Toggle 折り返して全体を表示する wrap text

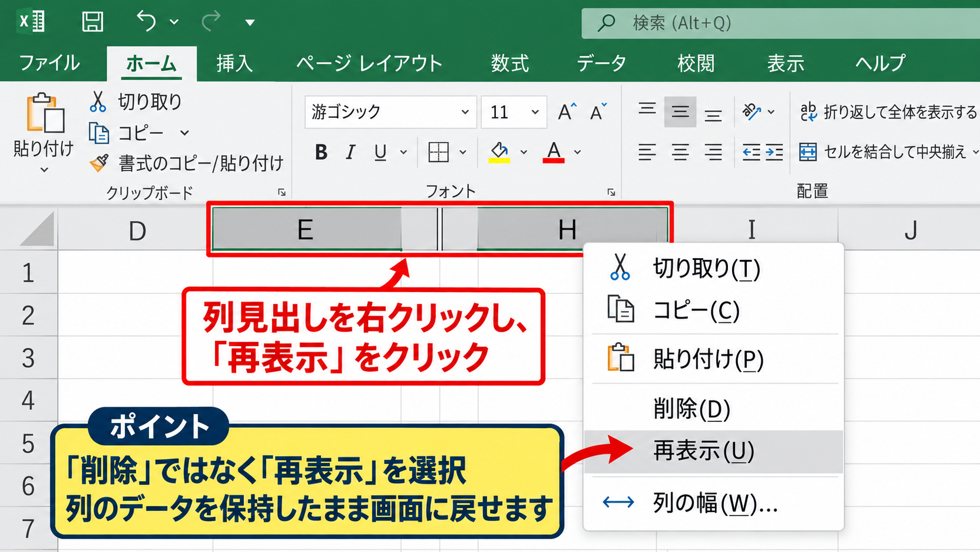(x=889, y=111)
